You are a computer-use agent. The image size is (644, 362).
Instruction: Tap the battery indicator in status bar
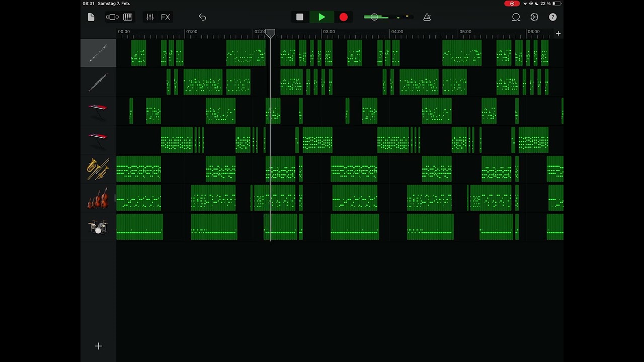(x=557, y=4)
